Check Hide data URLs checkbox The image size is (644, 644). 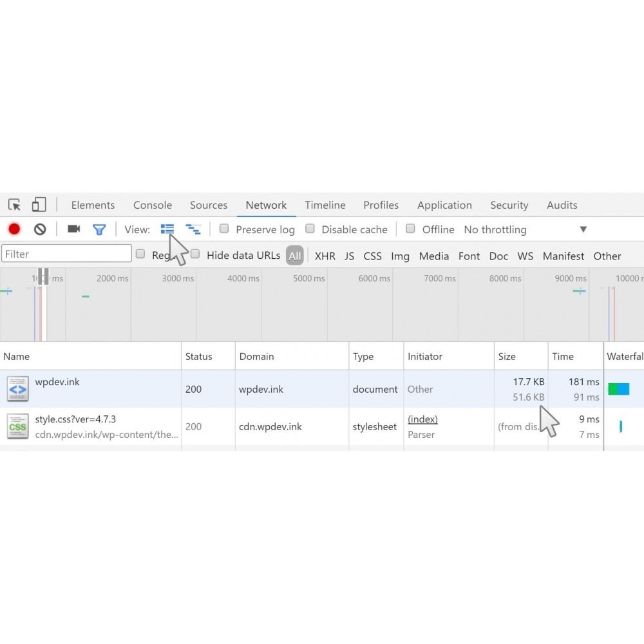pyautogui.click(x=195, y=254)
